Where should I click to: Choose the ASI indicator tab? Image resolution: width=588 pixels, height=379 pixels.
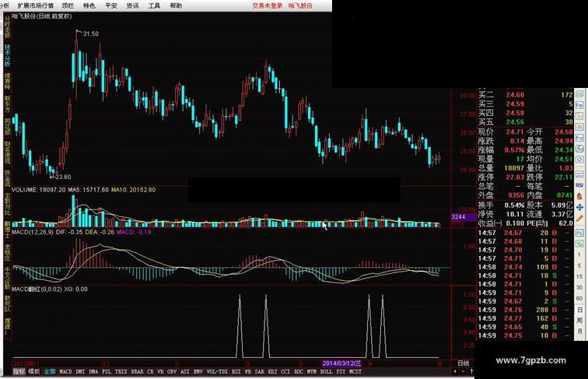[x=185, y=371]
